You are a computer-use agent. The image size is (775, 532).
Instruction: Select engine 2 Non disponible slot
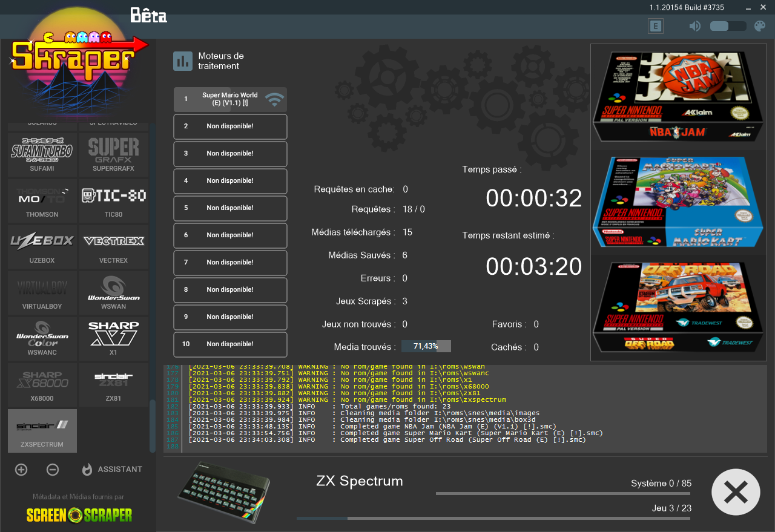[230, 126]
